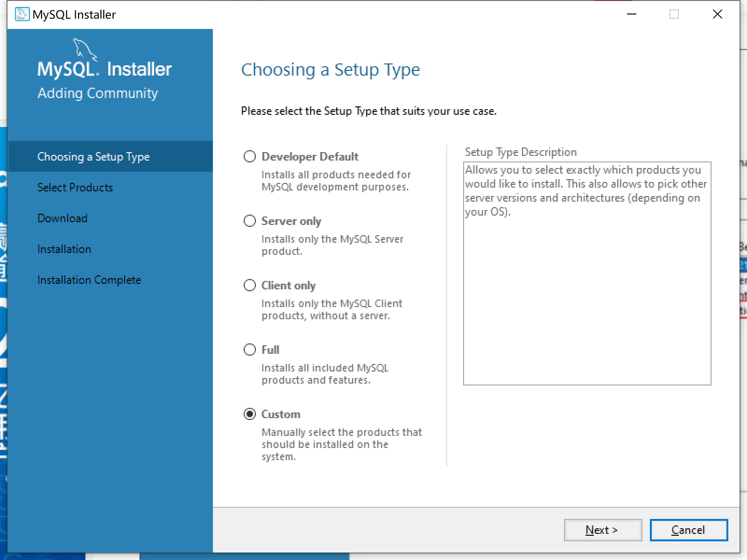Select the Developer Default setup type

click(250, 156)
